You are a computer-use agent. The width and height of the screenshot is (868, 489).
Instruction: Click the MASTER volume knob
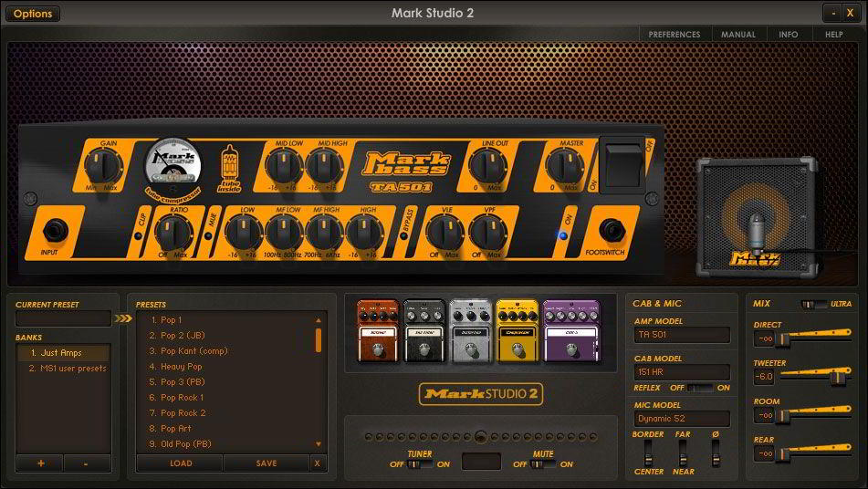click(x=565, y=167)
